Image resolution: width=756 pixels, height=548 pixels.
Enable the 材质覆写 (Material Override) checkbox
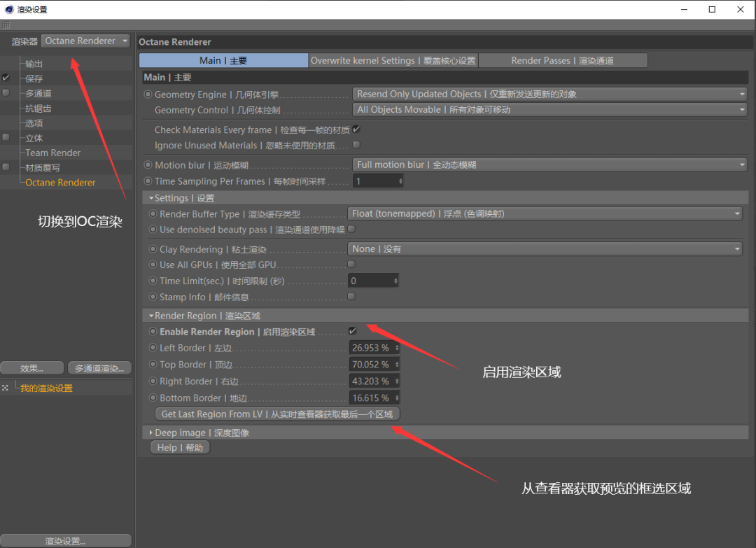point(6,167)
